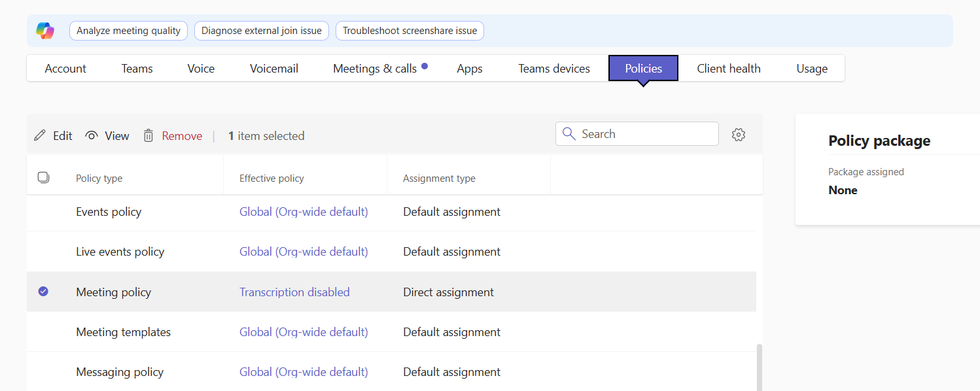The height and width of the screenshot is (391, 980).
Task: Click into the Search input field
Action: 637,134
